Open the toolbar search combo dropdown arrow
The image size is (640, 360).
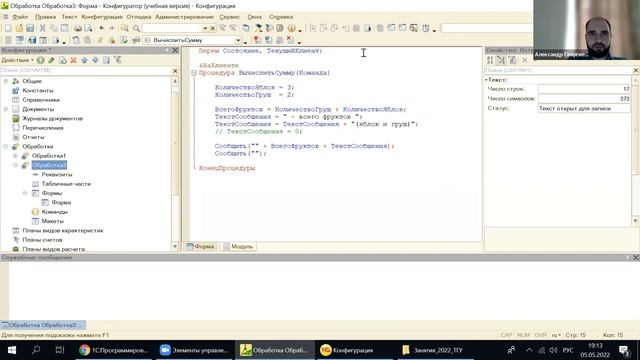[205, 28]
